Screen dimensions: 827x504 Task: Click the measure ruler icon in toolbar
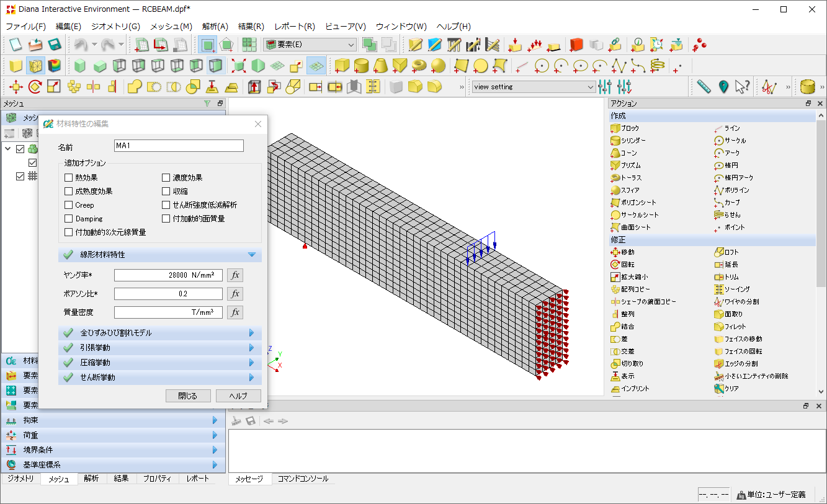(703, 87)
